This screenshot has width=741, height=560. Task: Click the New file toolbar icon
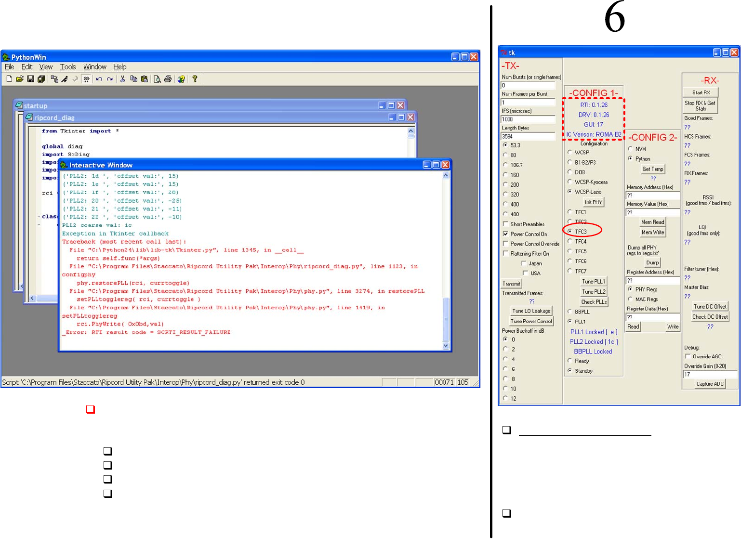[x=9, y=79]
